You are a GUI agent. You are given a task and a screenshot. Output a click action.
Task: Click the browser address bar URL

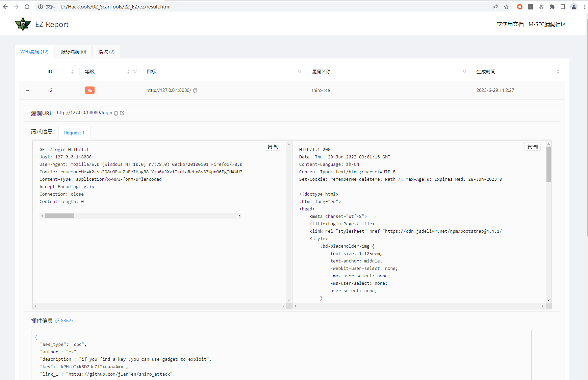[x=116, y=7]
